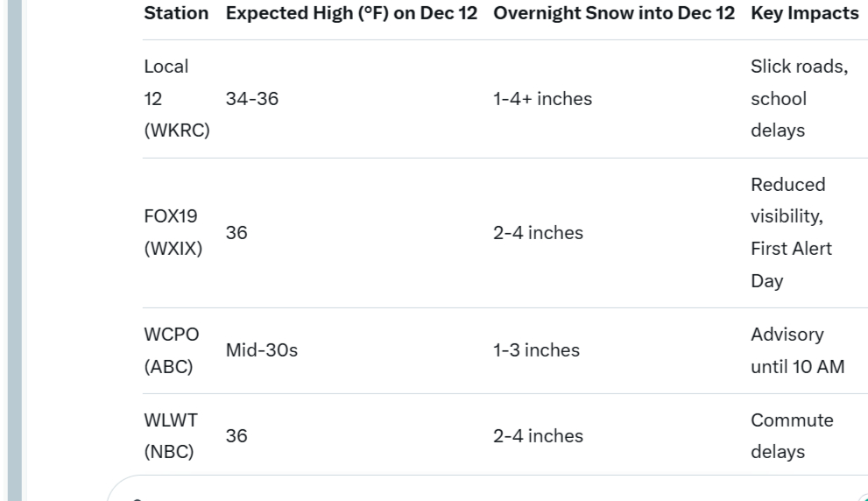Click FOX19's 2-4 inches snow cell

click(x=538, y=232)
